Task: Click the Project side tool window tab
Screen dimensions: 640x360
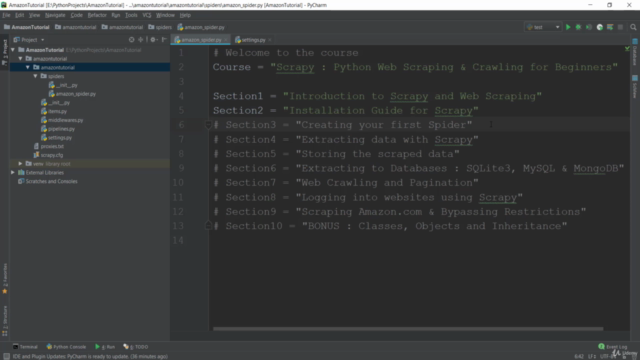Action: pyautogui.click(x=5, y=52)
